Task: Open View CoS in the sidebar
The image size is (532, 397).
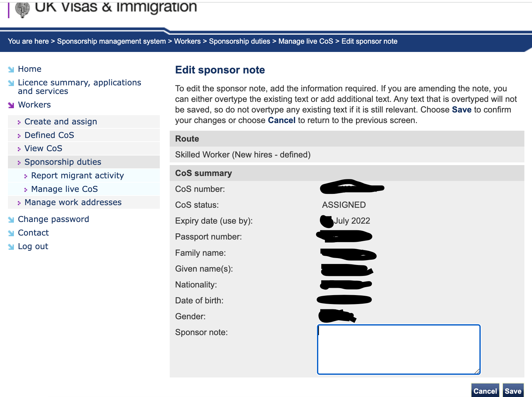Action: [43, 149]
